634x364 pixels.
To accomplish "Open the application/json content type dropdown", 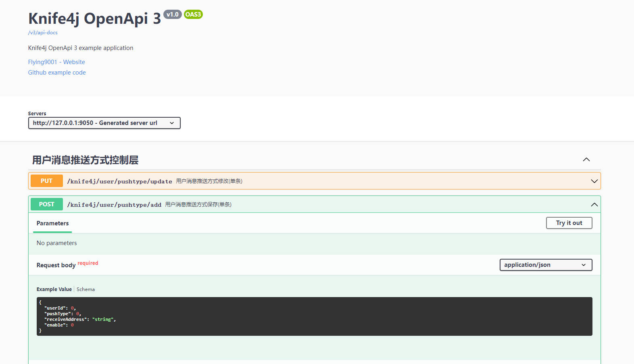I will pos(546,265).
